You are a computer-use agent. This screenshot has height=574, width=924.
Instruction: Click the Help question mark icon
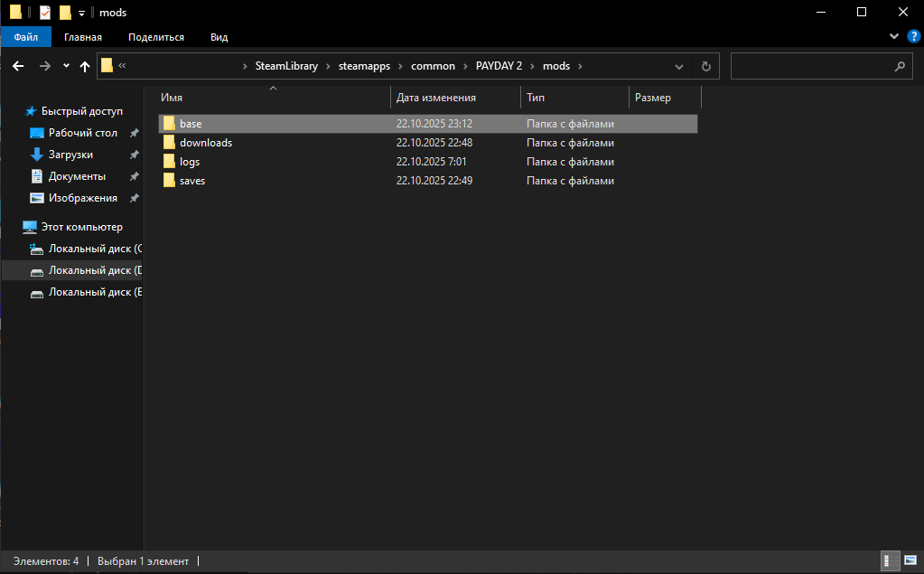click(x=910, y=37)
